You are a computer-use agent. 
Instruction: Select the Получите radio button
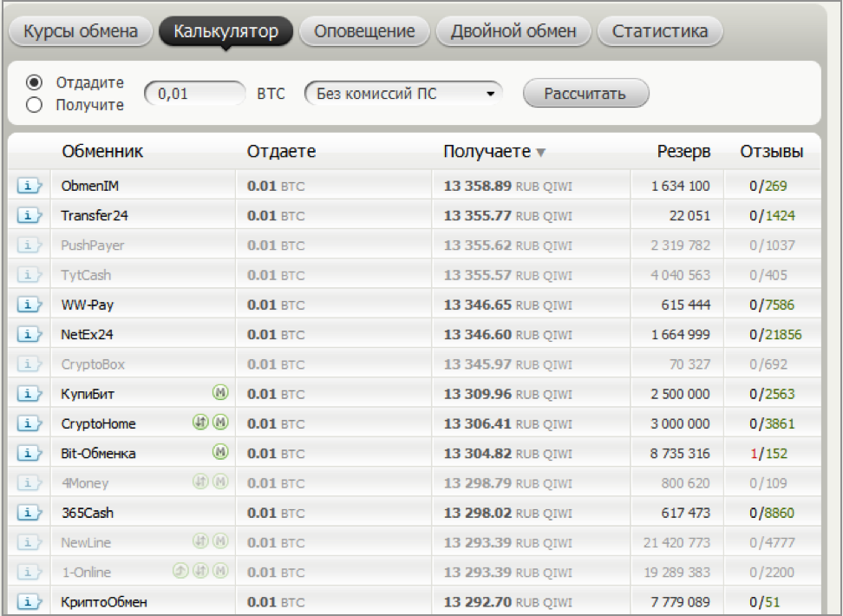(34, 105)
